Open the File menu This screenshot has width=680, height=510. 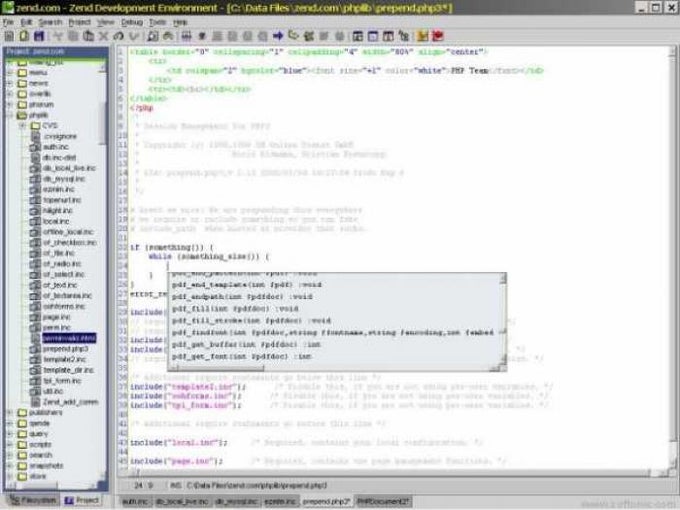pos(8,22)
